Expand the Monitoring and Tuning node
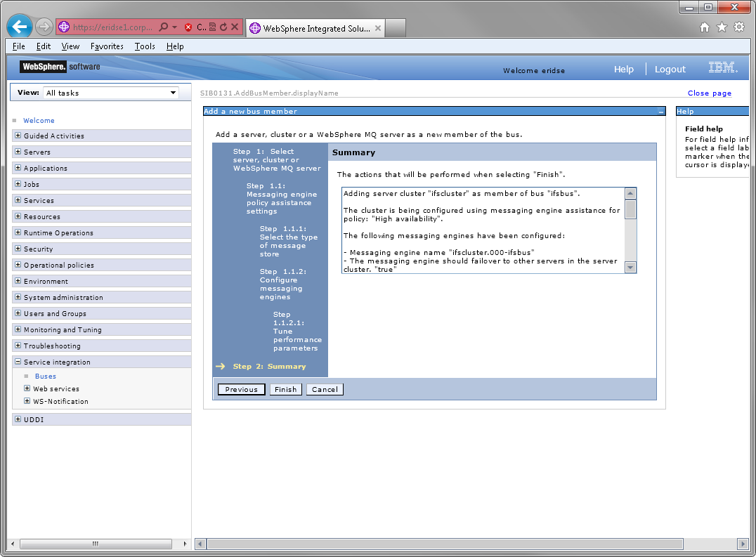 18,329
